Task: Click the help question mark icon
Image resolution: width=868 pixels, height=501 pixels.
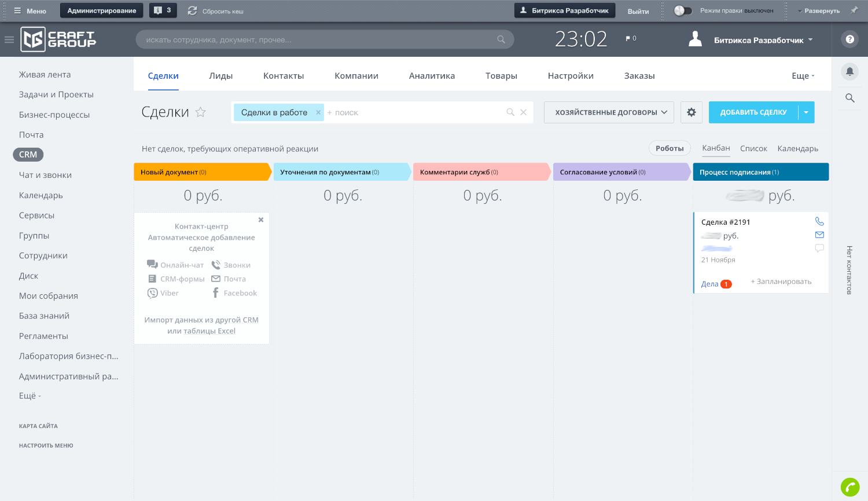Action: [x=849, y=39]
